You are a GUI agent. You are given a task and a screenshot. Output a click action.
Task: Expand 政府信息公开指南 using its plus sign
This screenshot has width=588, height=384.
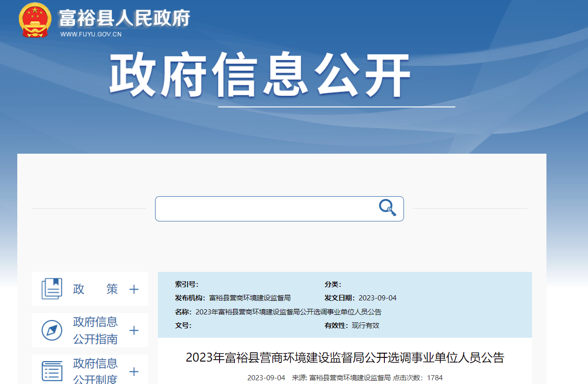click(134, 331)
